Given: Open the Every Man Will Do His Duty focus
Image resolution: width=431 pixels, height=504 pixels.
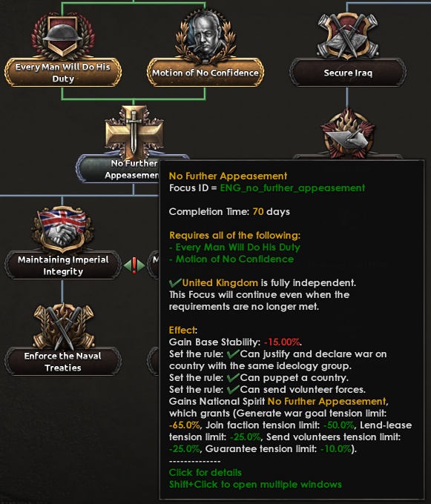Looking at the screenshot, I should pyautogui.click(x=63, y=73).
